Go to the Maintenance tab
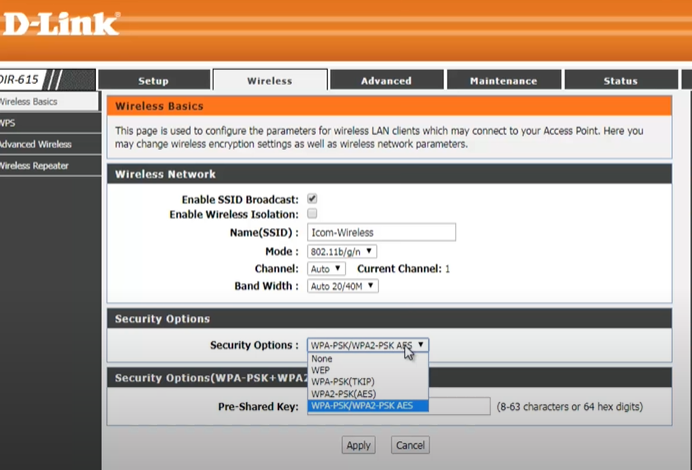Viewport: 692px width, 470px height. [x=503, y=81]
